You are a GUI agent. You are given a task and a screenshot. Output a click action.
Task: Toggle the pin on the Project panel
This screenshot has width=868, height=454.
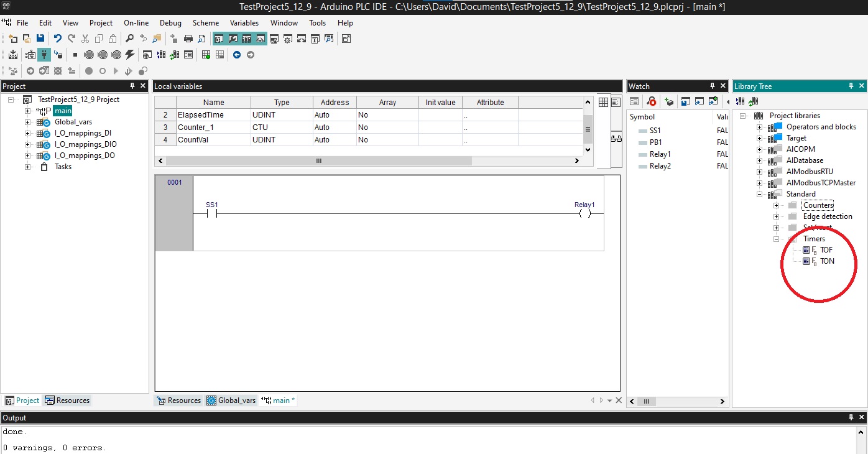(x=132, y=86)
